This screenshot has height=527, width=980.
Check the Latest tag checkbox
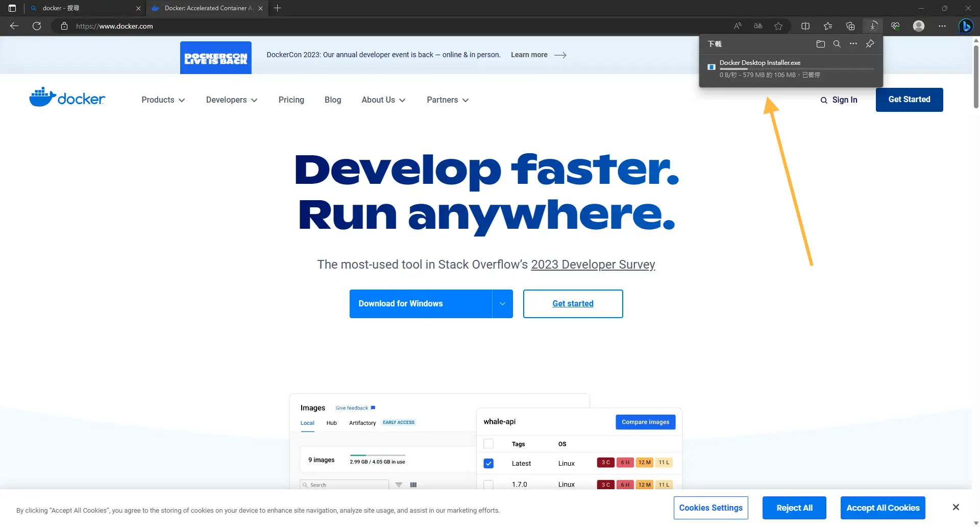(488, 463)
